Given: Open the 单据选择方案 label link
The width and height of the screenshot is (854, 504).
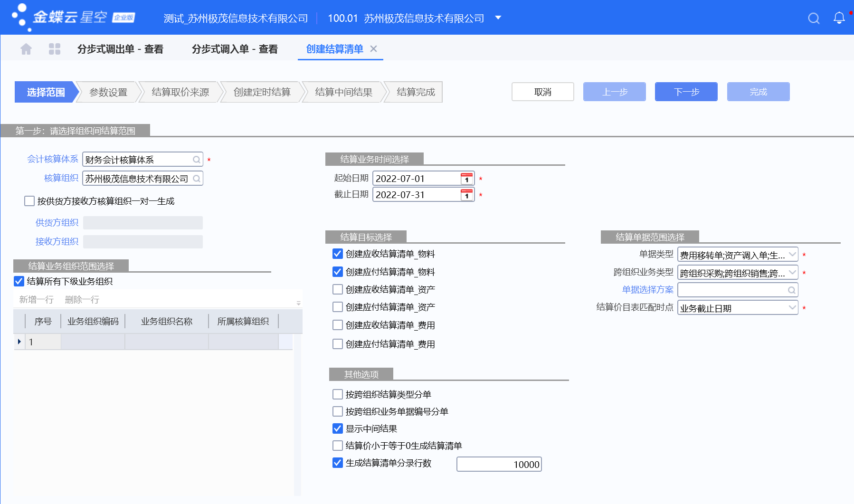Looking at the screenshot, I should click(x=648, y=290).
